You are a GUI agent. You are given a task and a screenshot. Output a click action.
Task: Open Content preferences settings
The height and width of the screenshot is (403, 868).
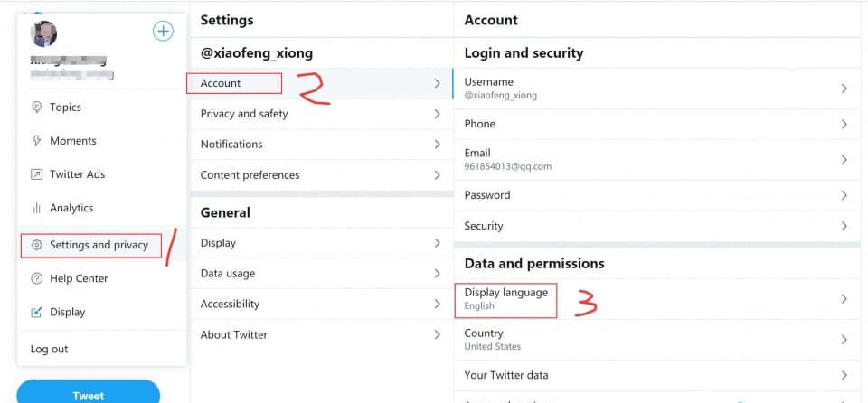[x=250, y=175]
